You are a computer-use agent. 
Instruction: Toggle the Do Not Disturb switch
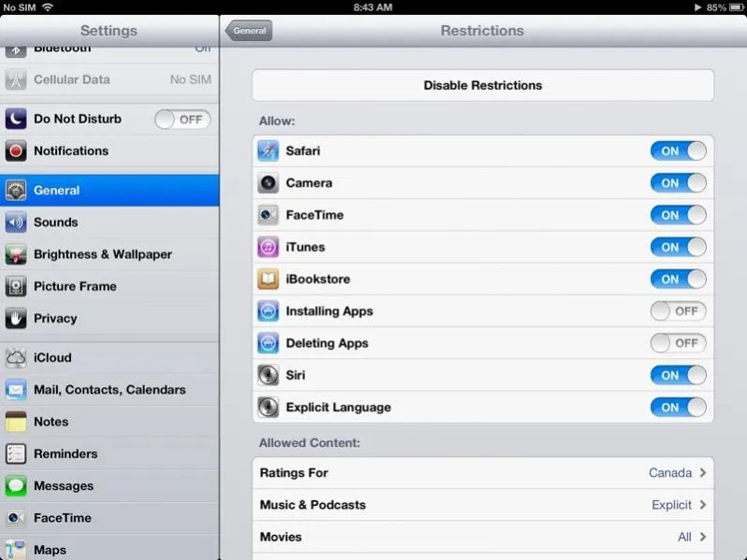click(x=182, y=120)
